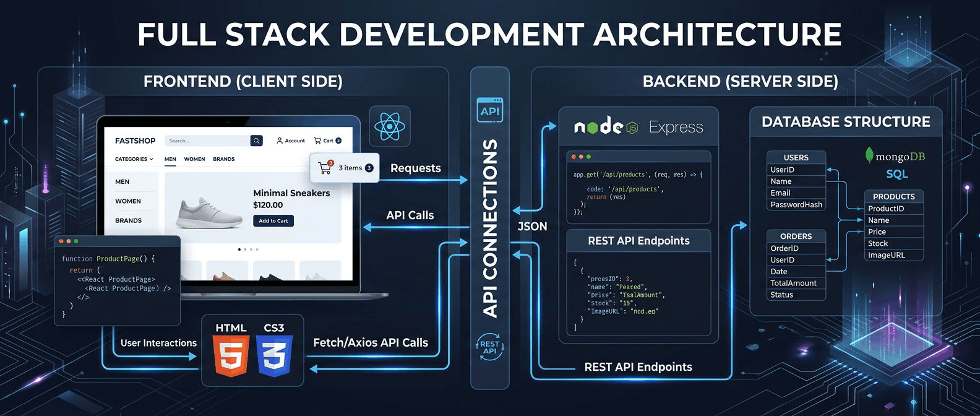This screenshot has width=980, height=416.
Task: Click the PasswordHash field in USERS table
Action: click(796, 204)
